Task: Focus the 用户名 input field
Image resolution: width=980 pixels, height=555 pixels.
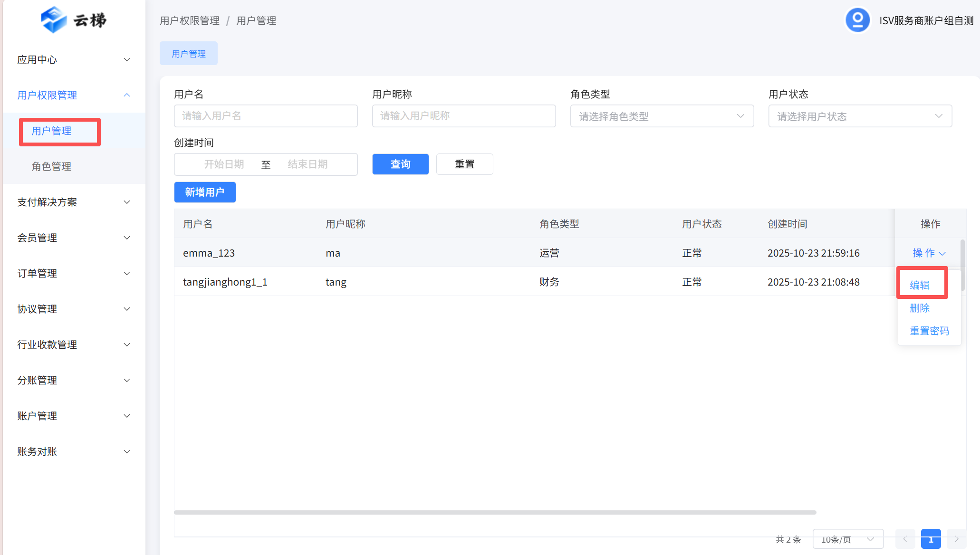Action: 266,116
